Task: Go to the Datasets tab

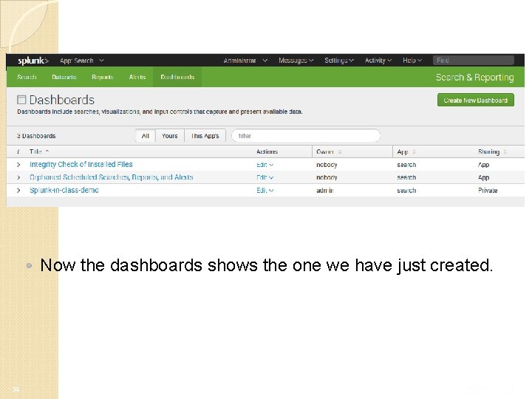Action: click(64, 77)
